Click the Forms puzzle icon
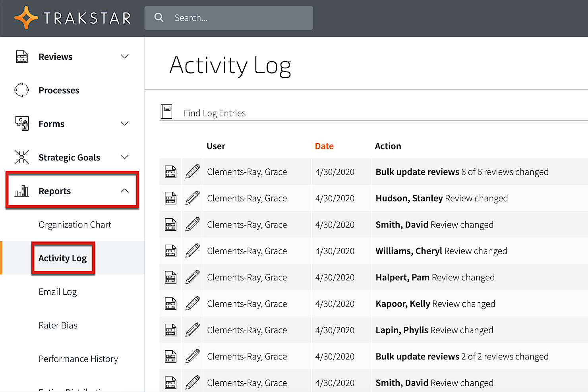Viewport: 588px width, 392px height. (22, 124)
